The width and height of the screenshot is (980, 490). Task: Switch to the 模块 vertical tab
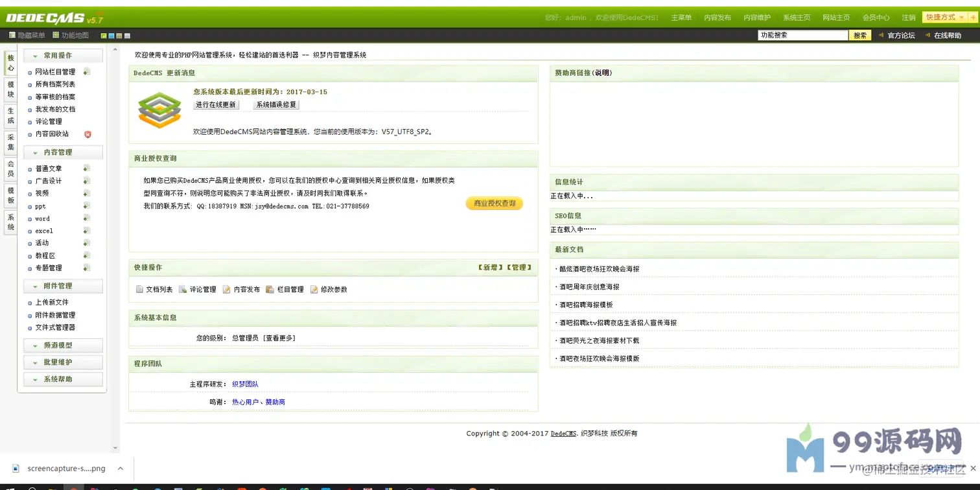tap(10, 90)
